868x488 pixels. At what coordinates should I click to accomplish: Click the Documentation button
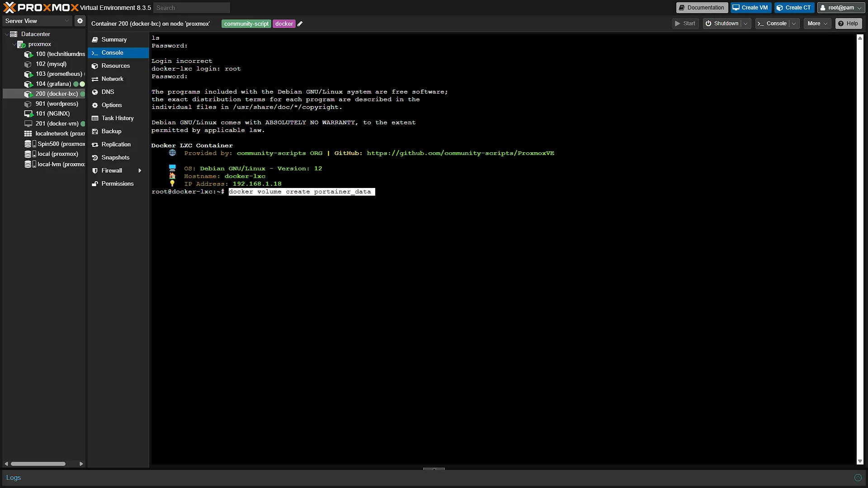[x=702, y=8]
